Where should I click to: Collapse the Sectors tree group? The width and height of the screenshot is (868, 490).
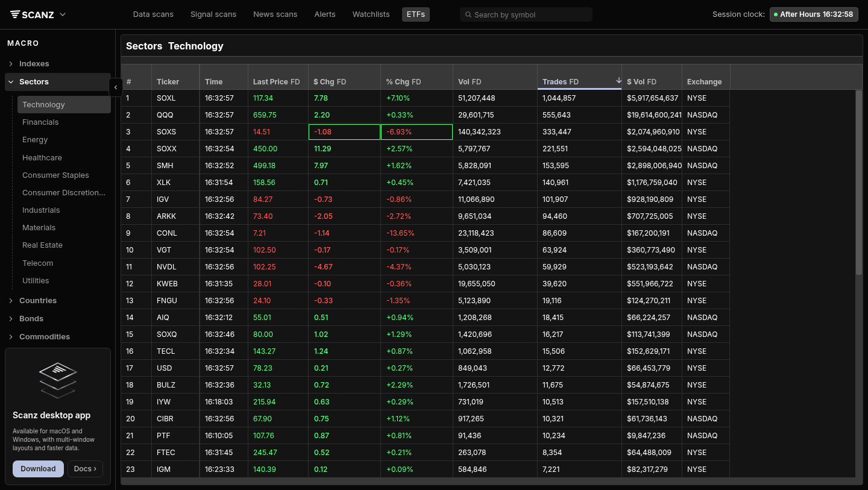coord(11,82)
